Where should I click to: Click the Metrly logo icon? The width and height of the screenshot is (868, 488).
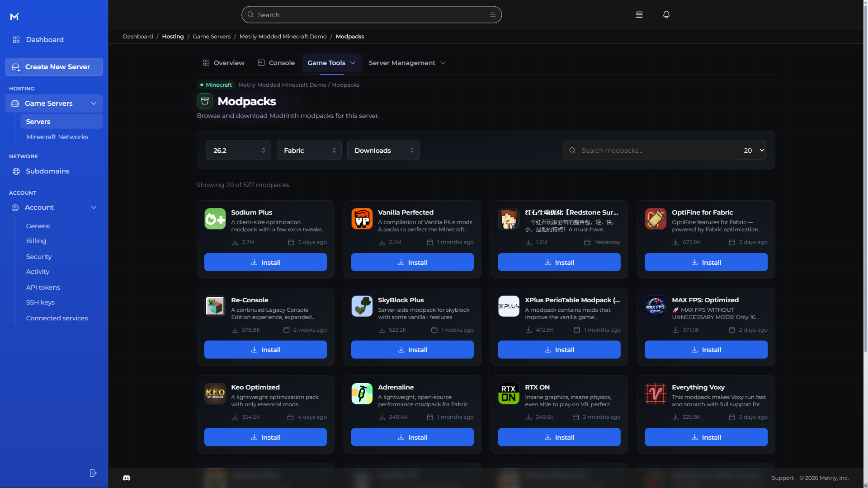[14, 17]
